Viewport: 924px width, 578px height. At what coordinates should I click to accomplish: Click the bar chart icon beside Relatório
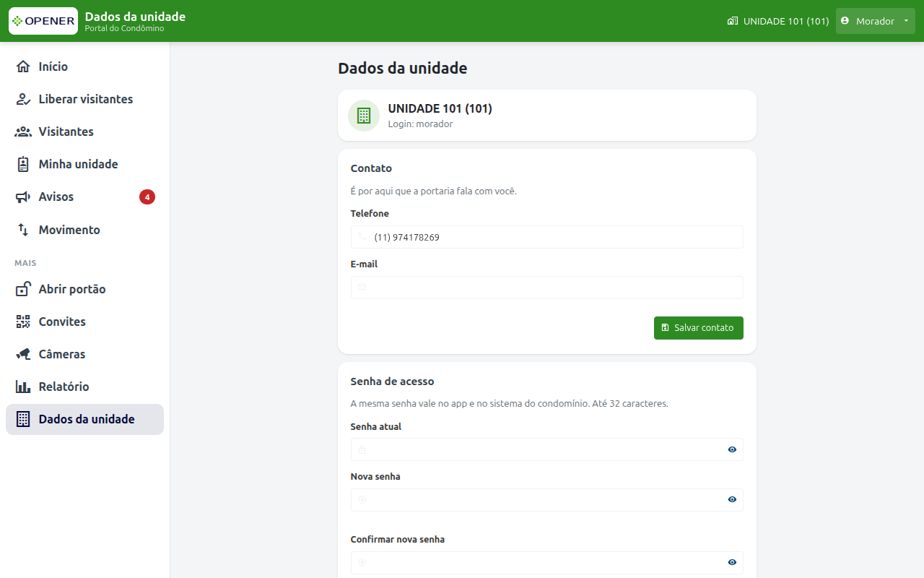(x=23, y=387)
